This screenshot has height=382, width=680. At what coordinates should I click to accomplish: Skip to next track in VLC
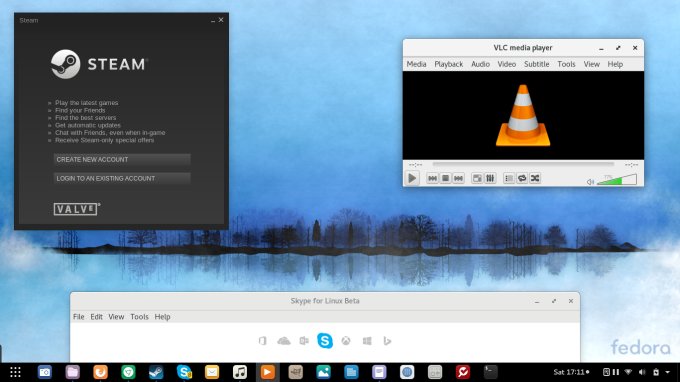(458, 178)
